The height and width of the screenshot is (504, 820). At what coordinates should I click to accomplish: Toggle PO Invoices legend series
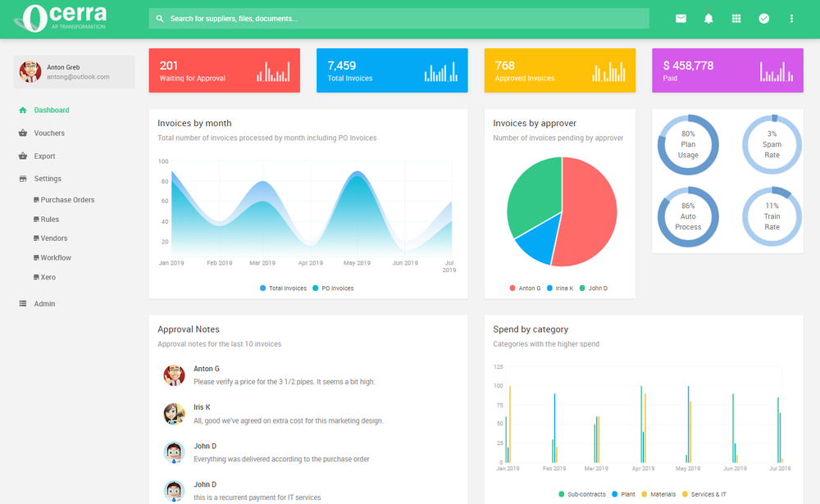coord(333,288)
